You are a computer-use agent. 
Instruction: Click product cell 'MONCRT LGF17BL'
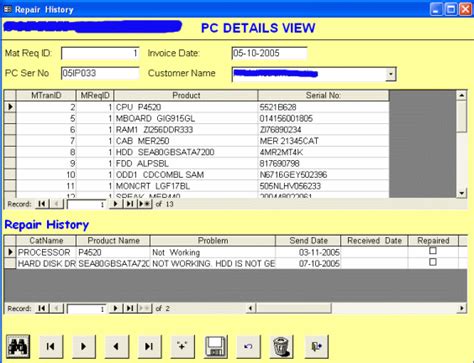tap(186, 186)
